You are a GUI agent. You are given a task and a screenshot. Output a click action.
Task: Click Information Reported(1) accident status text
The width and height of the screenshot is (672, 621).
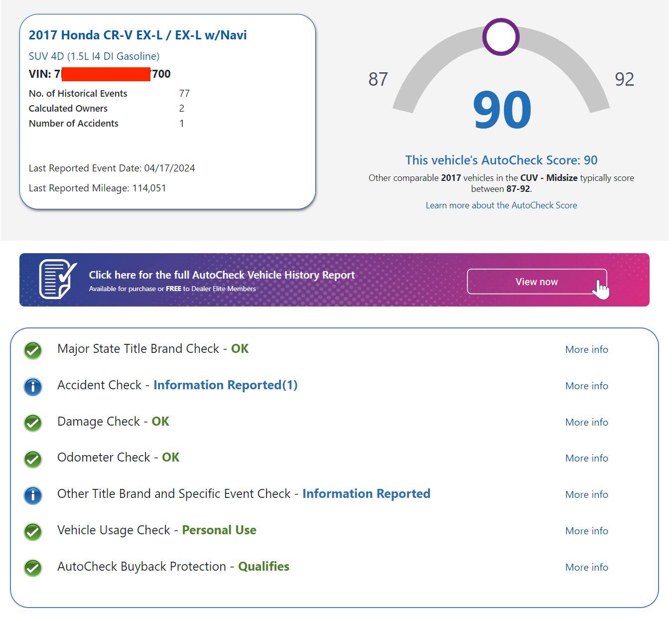click(x=225, y=385)
